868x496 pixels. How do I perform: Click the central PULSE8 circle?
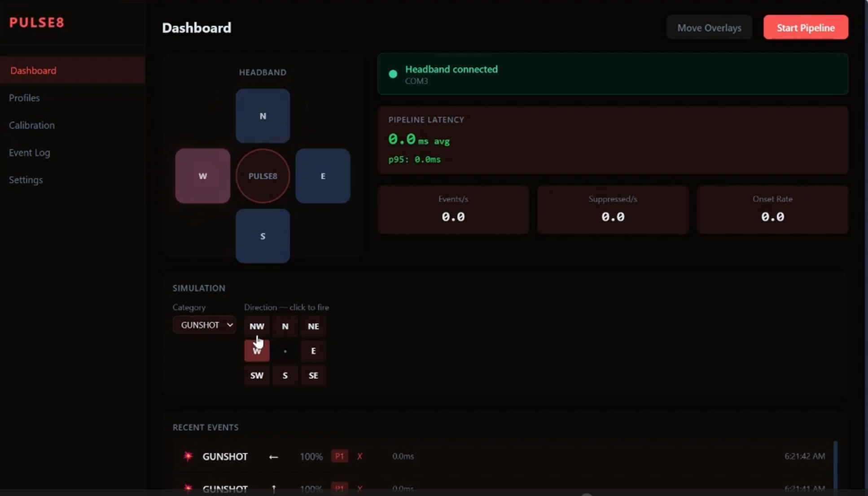(263, 176)
